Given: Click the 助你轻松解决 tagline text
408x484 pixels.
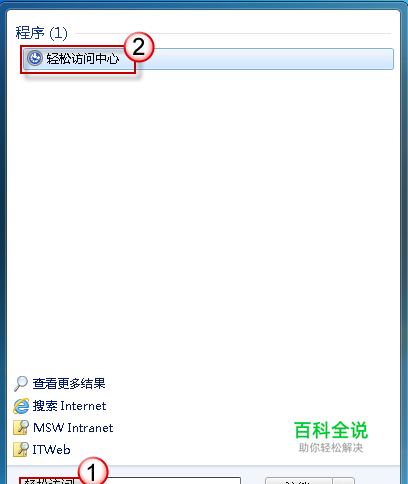Looking at the screenshot, I should 331,448.
